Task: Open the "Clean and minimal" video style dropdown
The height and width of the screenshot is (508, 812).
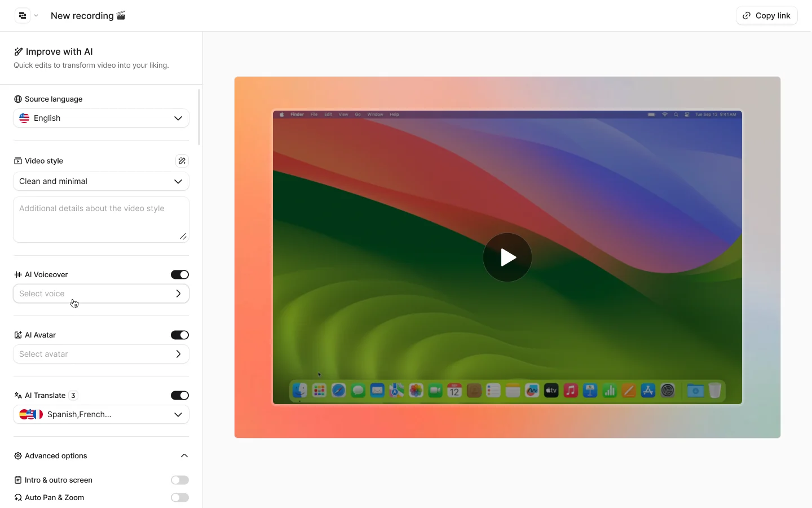Action: (x=101, y=181)
